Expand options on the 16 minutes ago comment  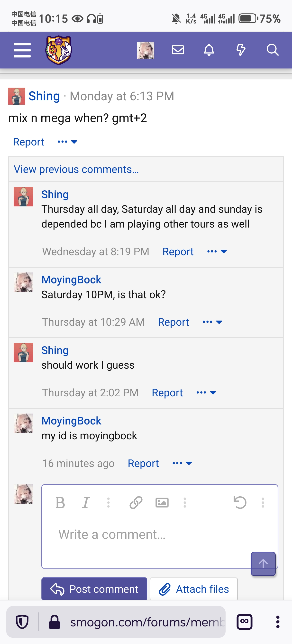[182, 463]
